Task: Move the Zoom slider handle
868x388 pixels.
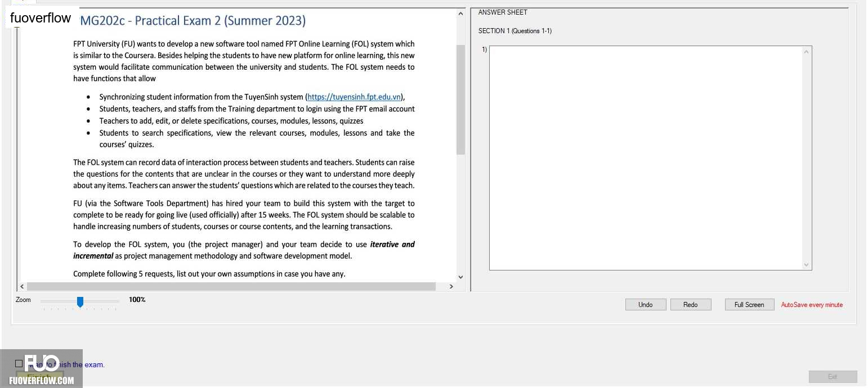Action: tap(80, 302)
